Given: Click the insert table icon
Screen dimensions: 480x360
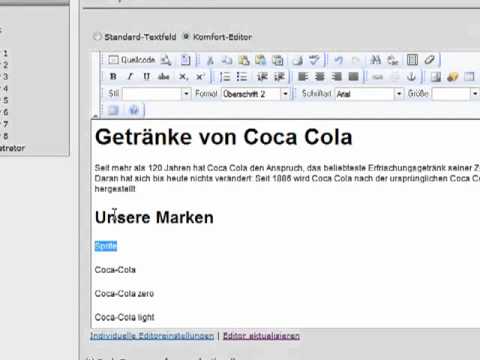Looking at the screenshot, I should coord(469,77).
